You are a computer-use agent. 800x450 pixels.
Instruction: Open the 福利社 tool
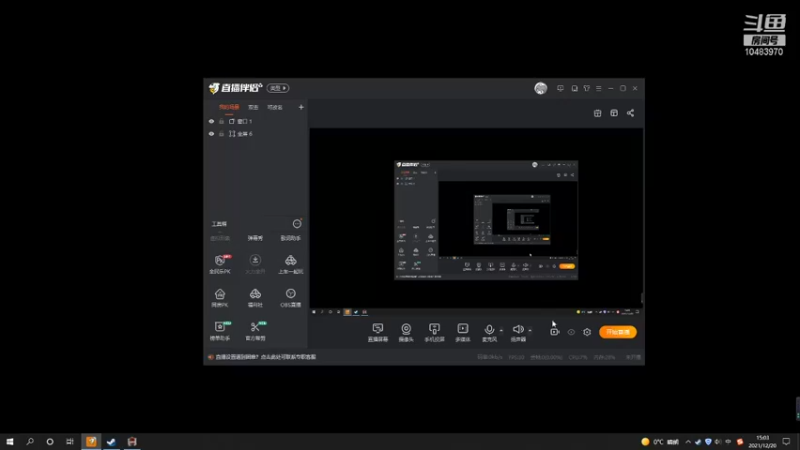(x=255, y=297)
